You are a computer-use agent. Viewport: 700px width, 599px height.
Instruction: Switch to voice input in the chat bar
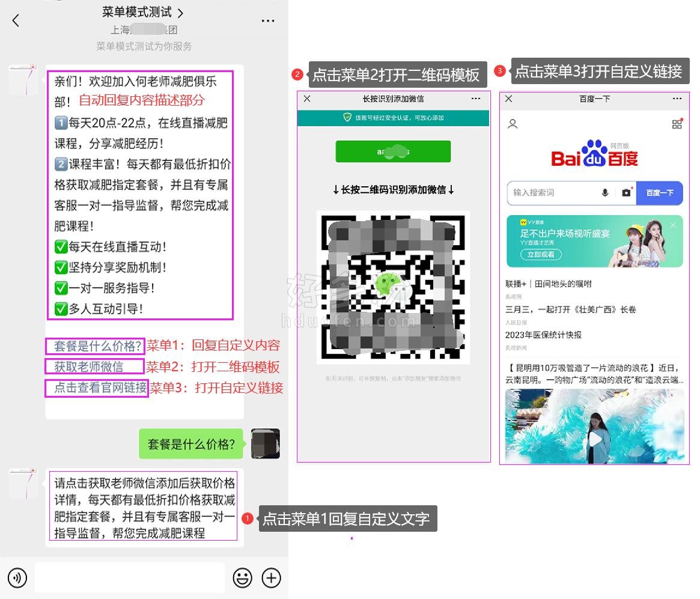coord(17,577)
